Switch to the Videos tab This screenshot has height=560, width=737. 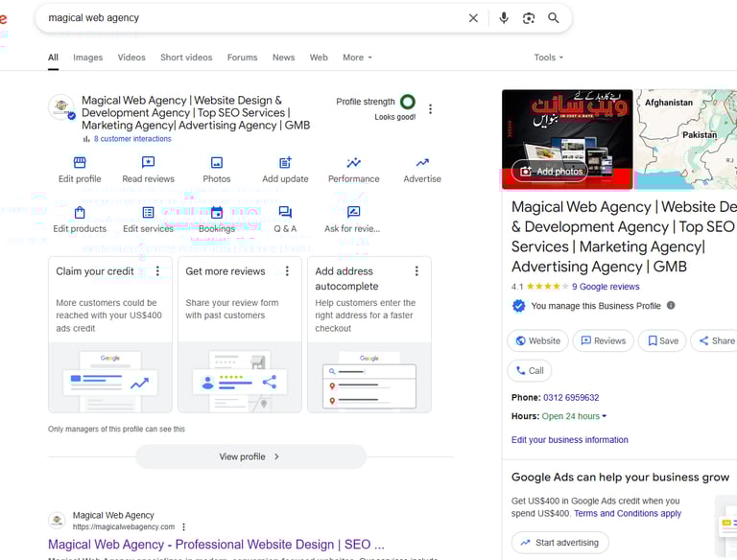(131, 58)
